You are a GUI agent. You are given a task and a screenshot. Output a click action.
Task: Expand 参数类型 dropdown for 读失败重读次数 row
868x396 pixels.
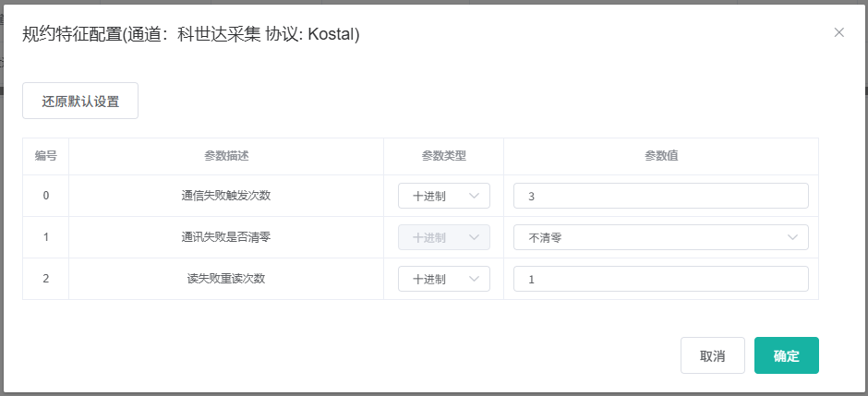click(x=443, y=279)
